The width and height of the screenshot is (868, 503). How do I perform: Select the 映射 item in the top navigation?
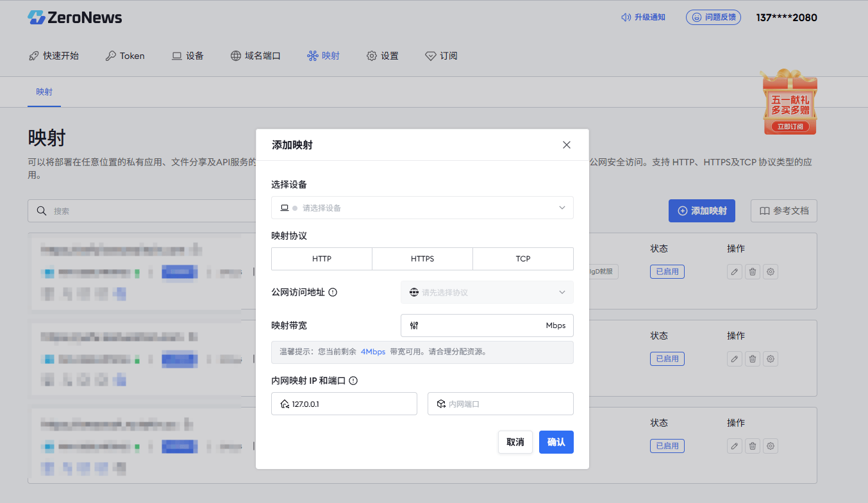pyautogui.click(x=324, y=56)
